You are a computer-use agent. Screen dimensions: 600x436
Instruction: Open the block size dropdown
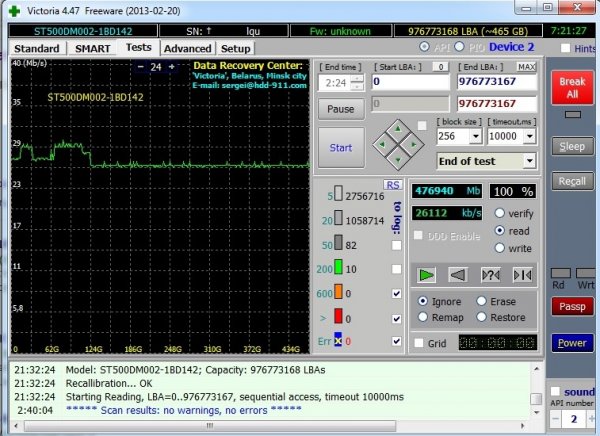point(475,135)
